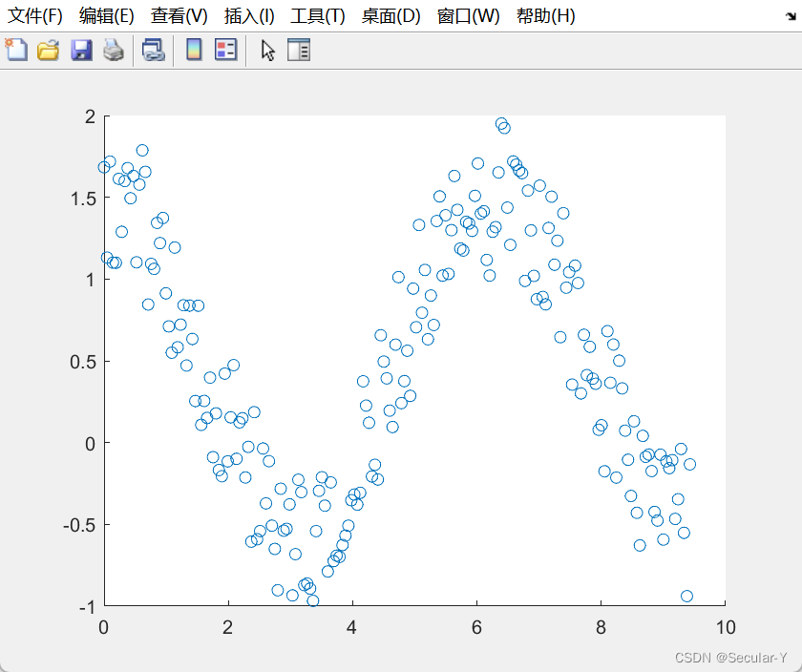Click the Link Plot toolbar icon
The height and width of the screenshot is (672, 802).
coord(153,51)
